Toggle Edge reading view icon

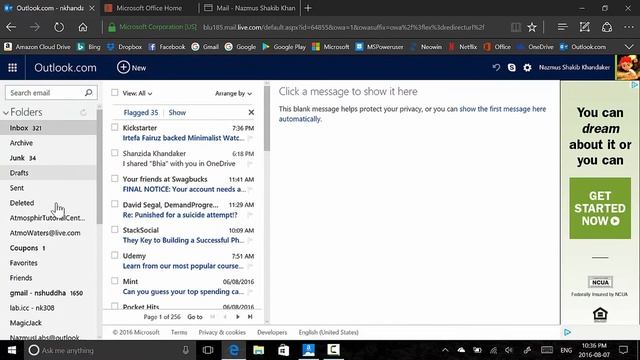pos(516,27)
